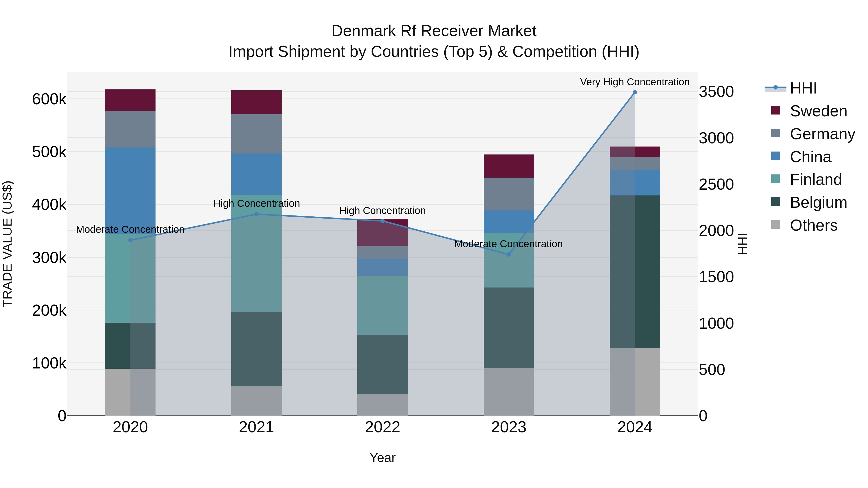868x488 pixels.
Task: Click the HHI marker for 2022
Action: (x=382, y=221)
